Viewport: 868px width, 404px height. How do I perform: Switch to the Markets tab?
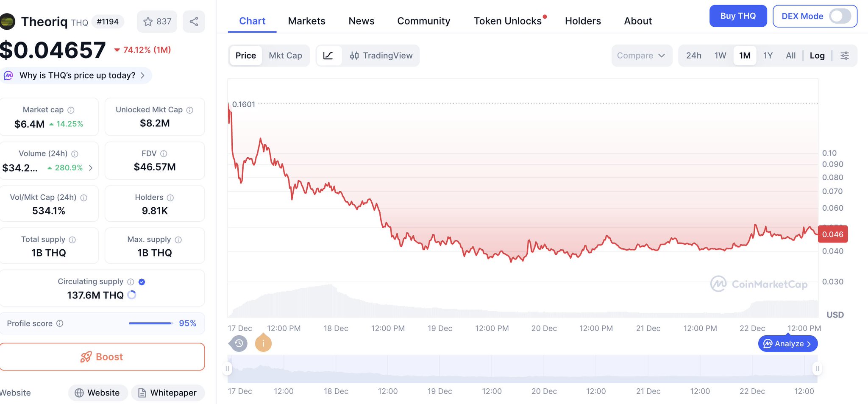pos(306,21)
